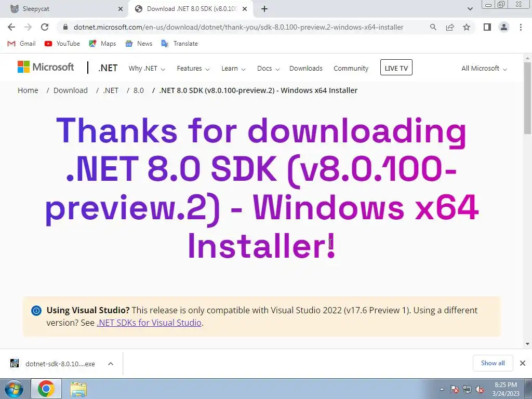Expand the Learn menu
Screen dimensions: 532x399
click(233, 69)
